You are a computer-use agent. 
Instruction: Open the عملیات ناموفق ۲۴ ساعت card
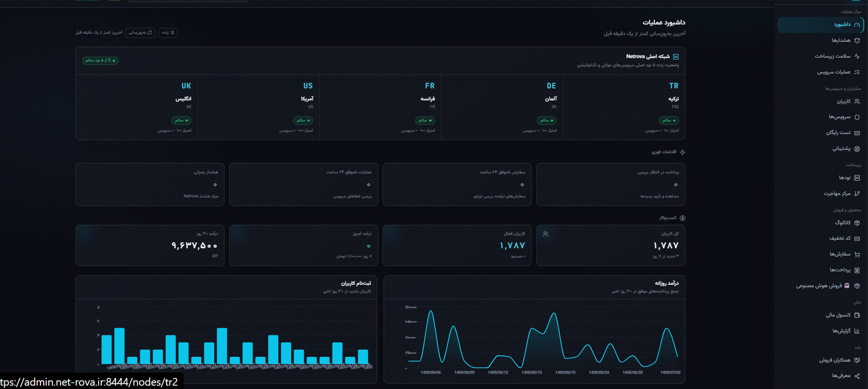point(304,184)
